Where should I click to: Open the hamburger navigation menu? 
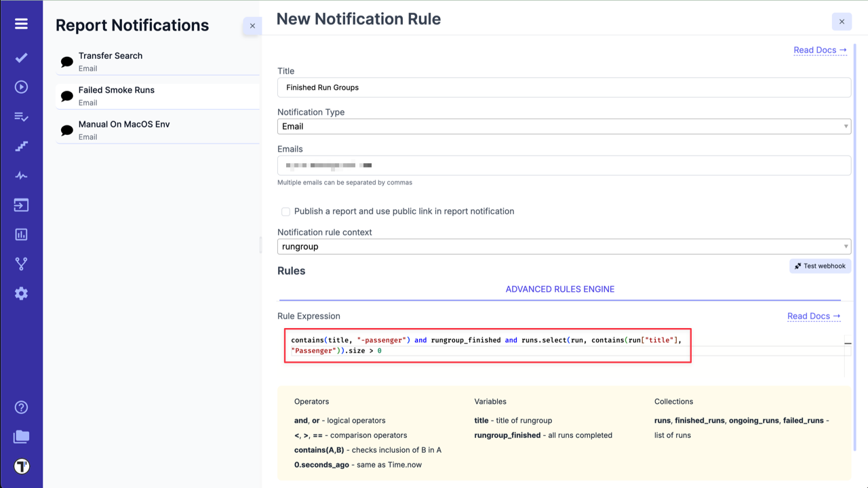(x=21, y=22)
